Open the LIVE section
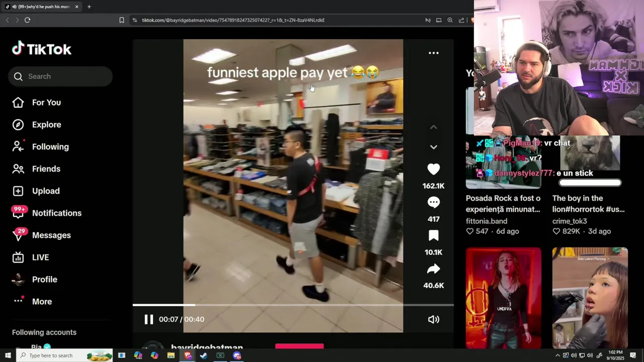 40,257
